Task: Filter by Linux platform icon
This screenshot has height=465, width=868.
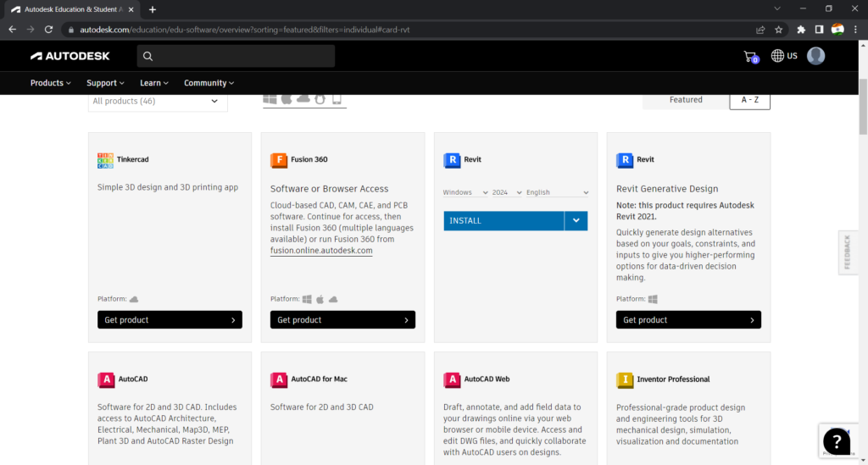Action: [320, 99]
